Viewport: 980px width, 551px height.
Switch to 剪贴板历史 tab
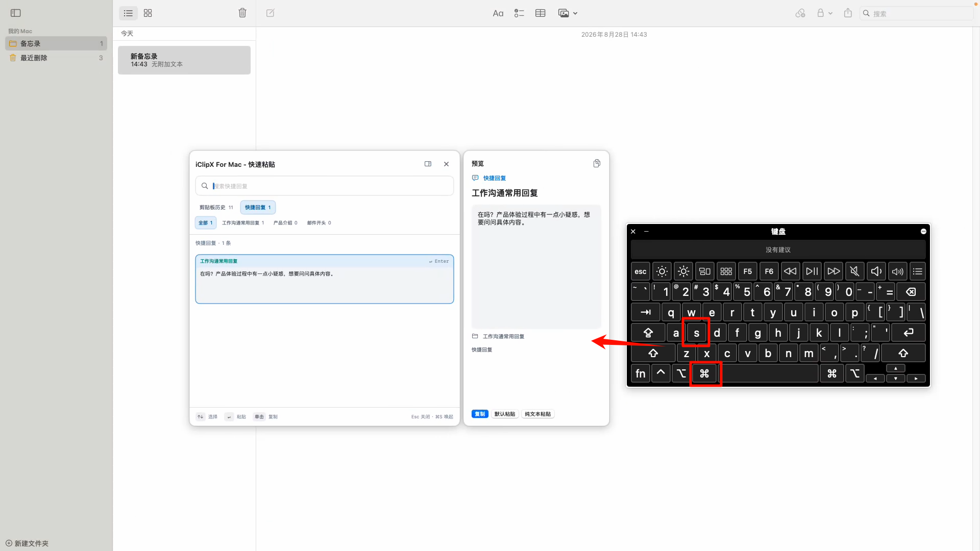coord(216,207)
